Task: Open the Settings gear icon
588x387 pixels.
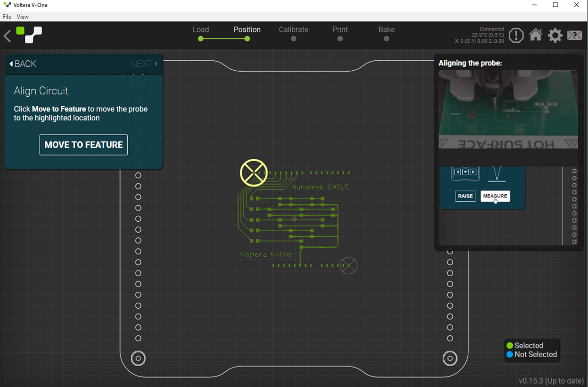Action: coord(555,35)
